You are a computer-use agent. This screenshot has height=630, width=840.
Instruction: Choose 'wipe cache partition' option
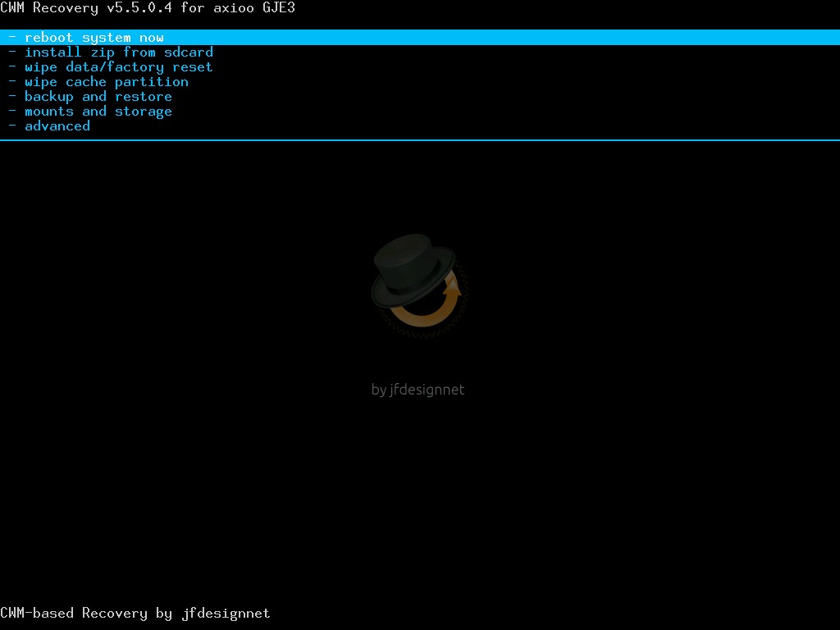pos(99,82)
